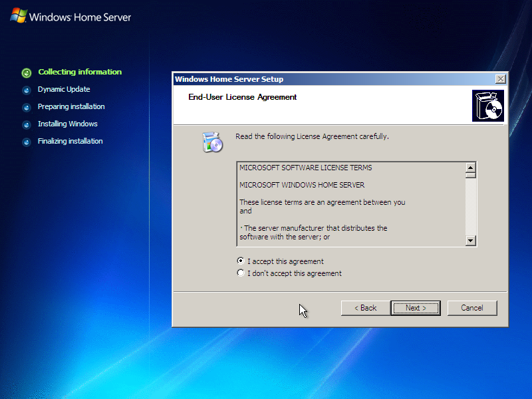
Task: Click the Dynamic Update step icon
Action: (27, 90)
